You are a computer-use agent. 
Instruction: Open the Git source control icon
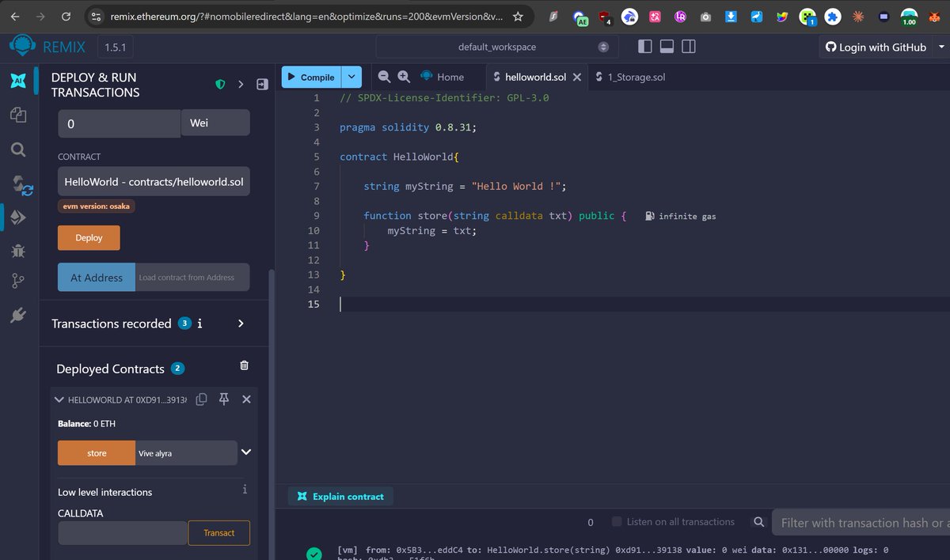click(17, 281)
